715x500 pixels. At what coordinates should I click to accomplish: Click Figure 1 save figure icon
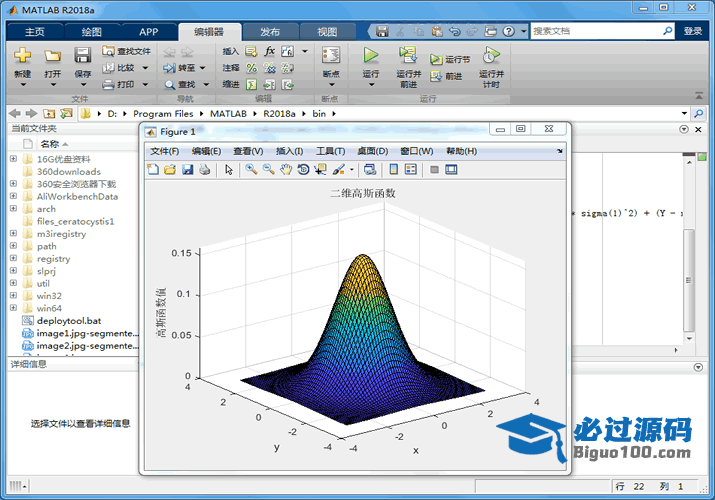(187, 170)
